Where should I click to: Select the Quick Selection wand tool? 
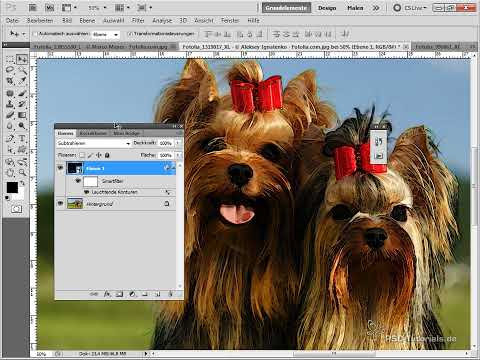[22, 70]
